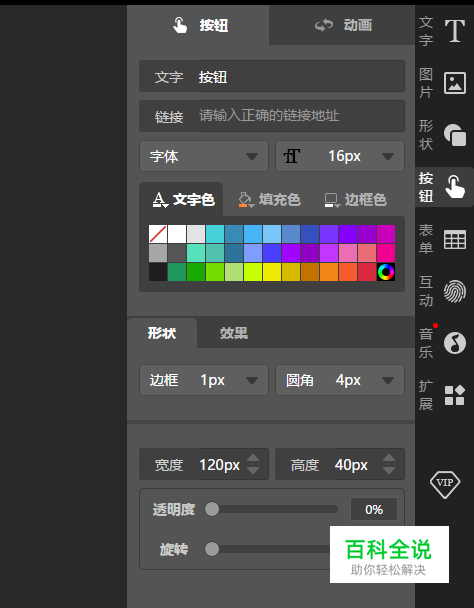Open the 字体 font dropdown

[204, 156]
